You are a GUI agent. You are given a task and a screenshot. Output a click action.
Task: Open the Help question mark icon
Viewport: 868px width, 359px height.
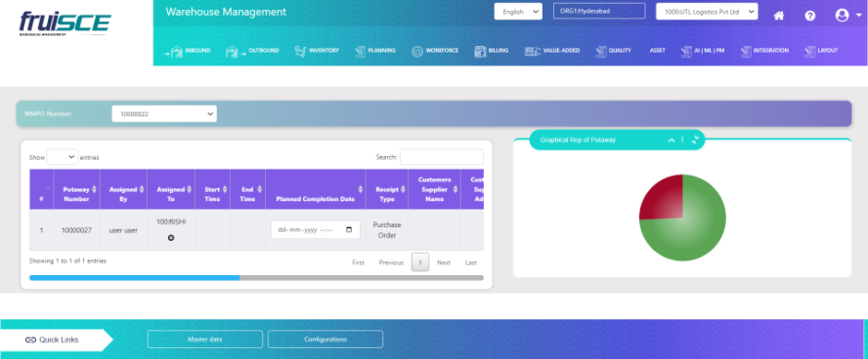click(x=810, y=16)
